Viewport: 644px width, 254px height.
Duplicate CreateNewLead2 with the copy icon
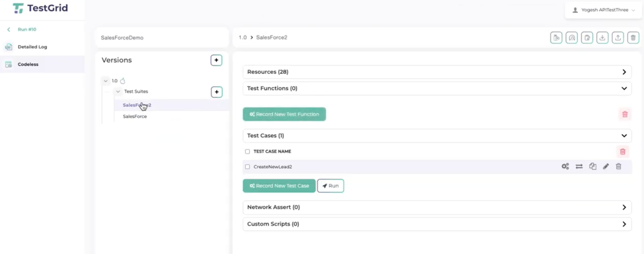593,166
